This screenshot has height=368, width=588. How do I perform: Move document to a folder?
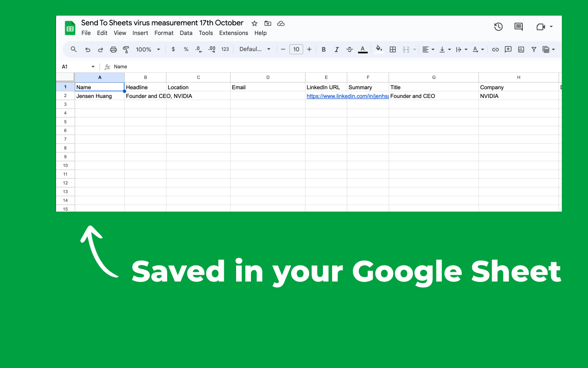click(x=268, y=23)
